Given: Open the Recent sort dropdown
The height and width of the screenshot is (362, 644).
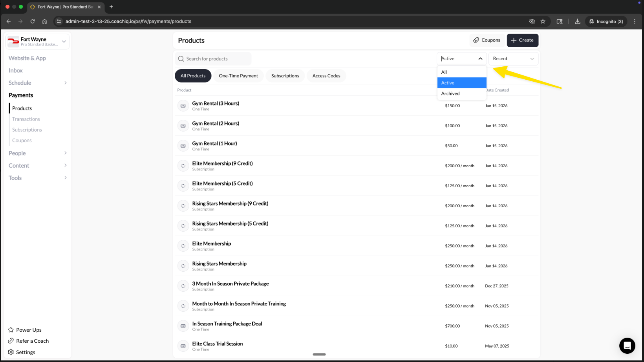Looking at the screenshot, I should (513, 59).
